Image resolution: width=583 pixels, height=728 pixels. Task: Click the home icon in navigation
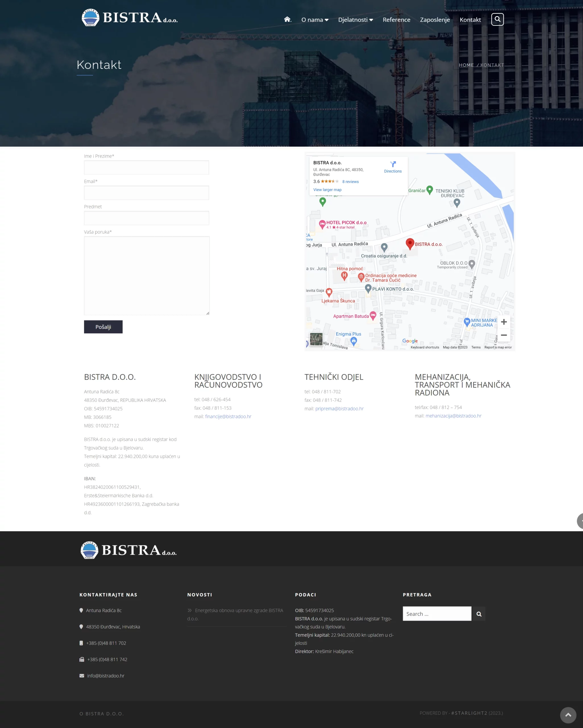[x=287, y=19]
